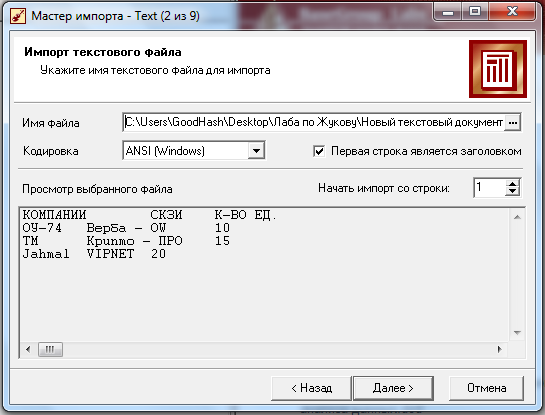The height and width of the screenshot is (415, 545).
Task: Click the Импорт текстового файла heading
Action: 103,52
